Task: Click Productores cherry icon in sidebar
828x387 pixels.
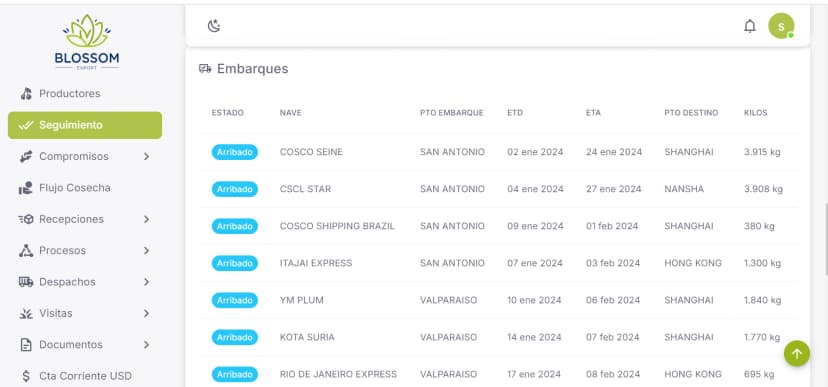Action: (26, 94)
